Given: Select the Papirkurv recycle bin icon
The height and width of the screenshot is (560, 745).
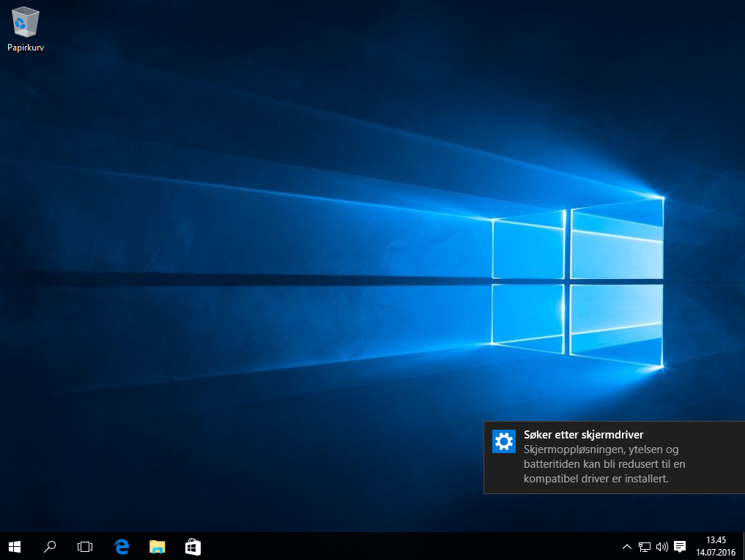Looking at the screenshot, I should coord(25,29).
